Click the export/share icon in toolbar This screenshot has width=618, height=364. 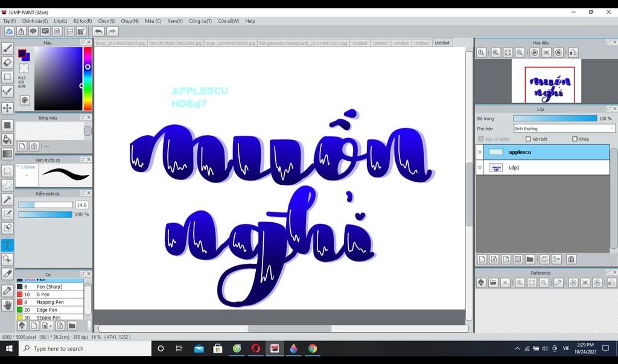point(21,31)
